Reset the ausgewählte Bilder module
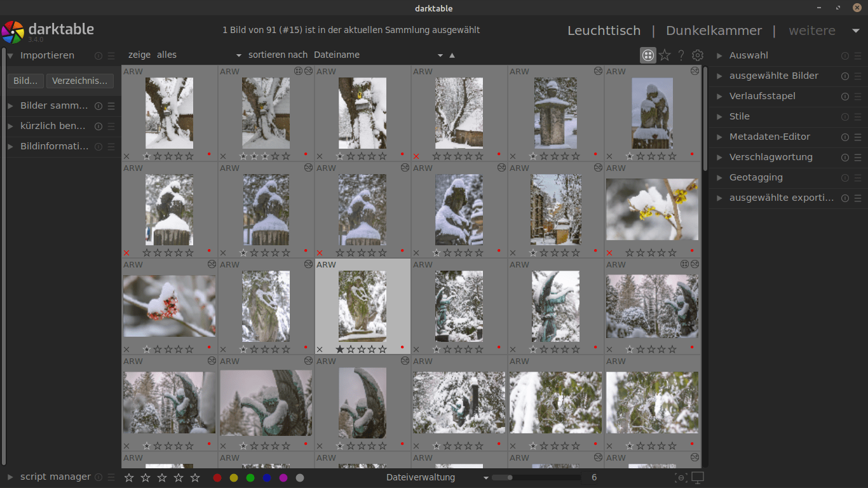The image size is (868, 488). click(x=845, y=76)
